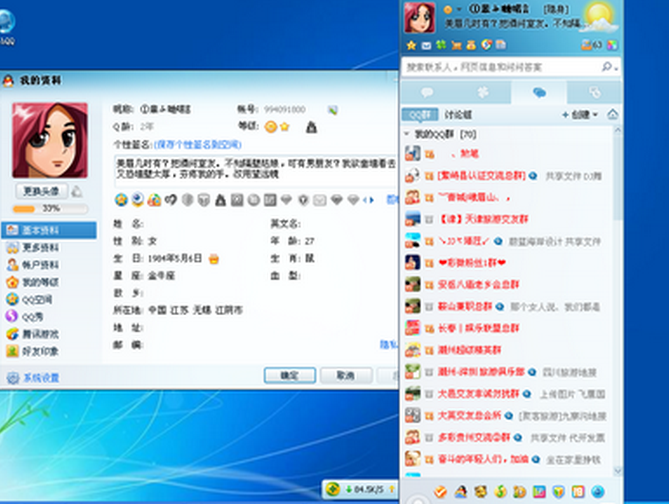This screenshot has height=504, width=669.
Task: Click the QQ Zone star icon in profile services row
Action: [x=121, y=199]
